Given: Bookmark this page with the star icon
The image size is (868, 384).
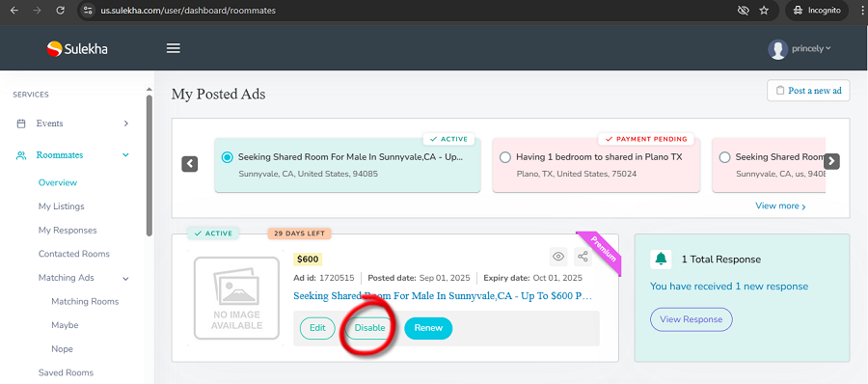Looking at the screenshot, I should (764, 10).
